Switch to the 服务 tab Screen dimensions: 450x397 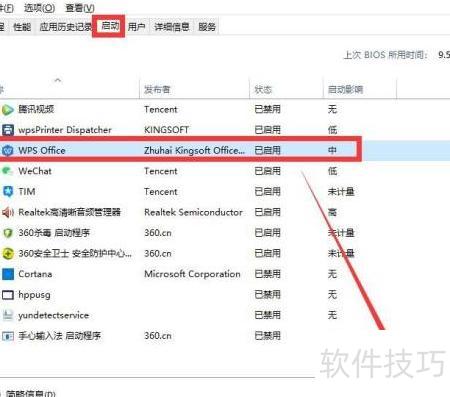[x=207, y=27]
